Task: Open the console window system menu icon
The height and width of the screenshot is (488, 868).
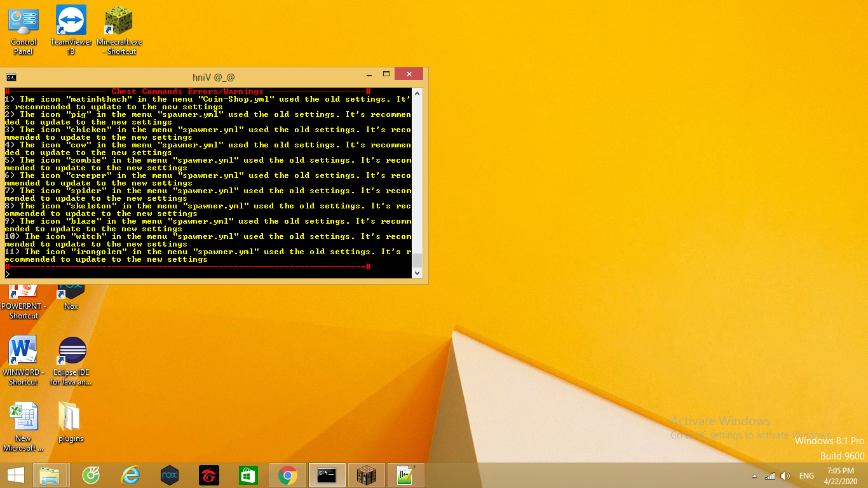Action: coord(11,77)
